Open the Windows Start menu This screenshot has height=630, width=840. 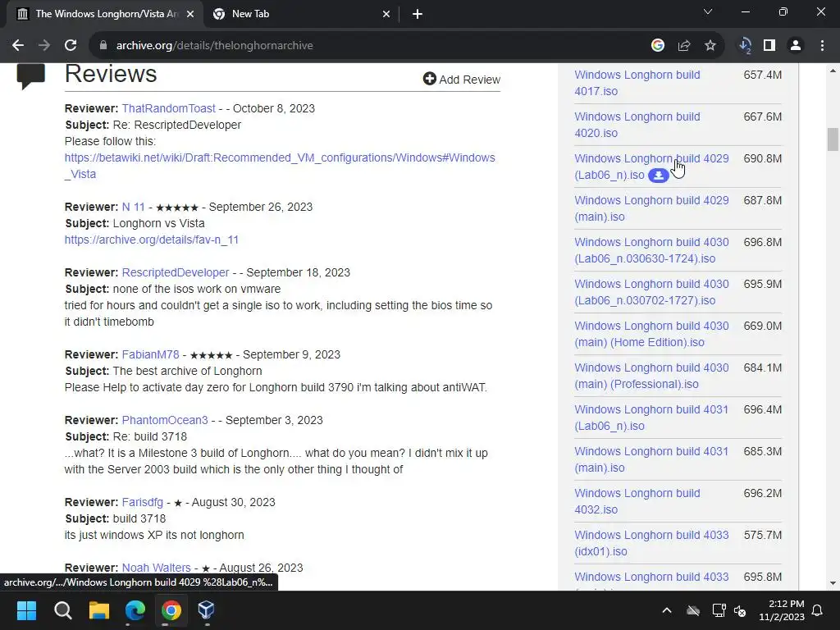(26, 610)
